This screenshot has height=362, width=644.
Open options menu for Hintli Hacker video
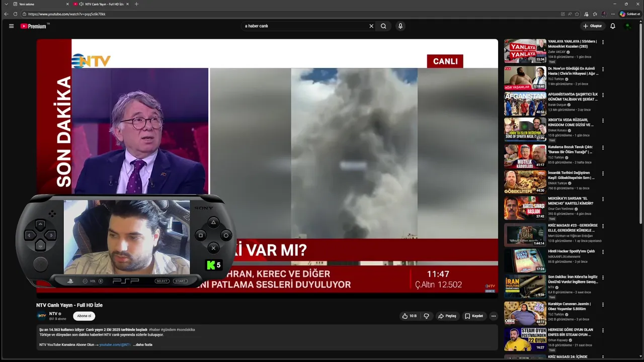click(603, 252)
